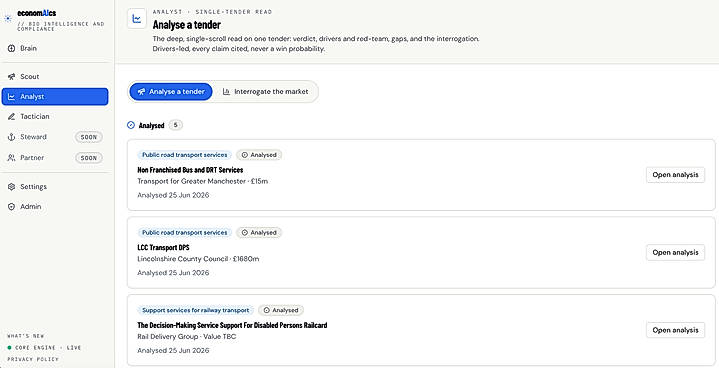
Task: Select the Scout telescope icon
Action: [11, 77]
